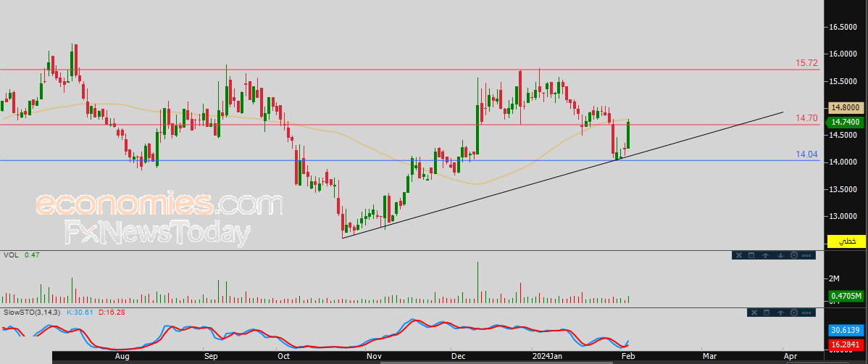Click the SlowSTO(3,14,3) indicator label
The image size is (868, 364).
coord(32,313)
